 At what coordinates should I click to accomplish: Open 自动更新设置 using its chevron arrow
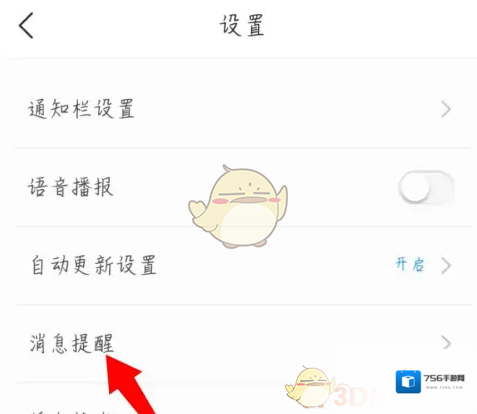(446, 266)
